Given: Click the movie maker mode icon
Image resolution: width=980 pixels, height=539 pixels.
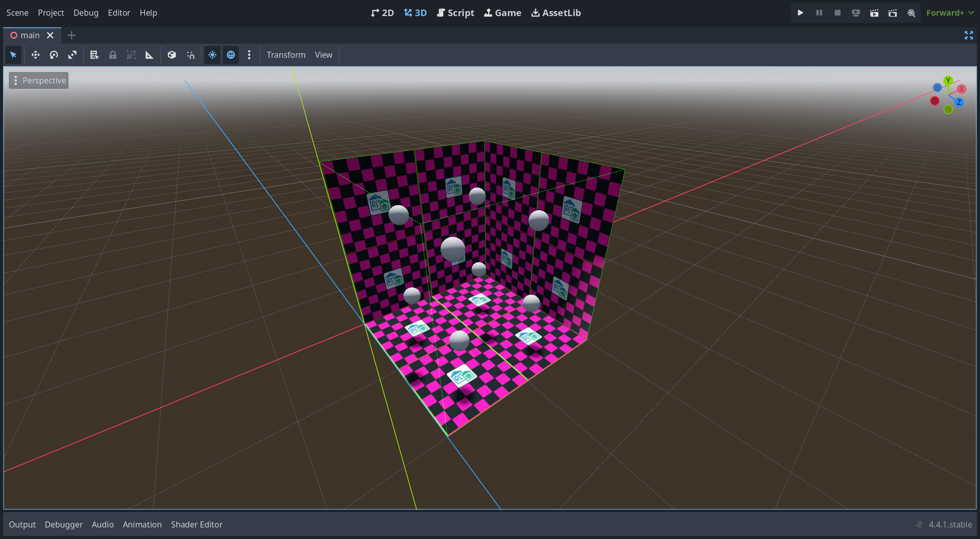Looking at the screenshot, I should [x=911, y=13].
